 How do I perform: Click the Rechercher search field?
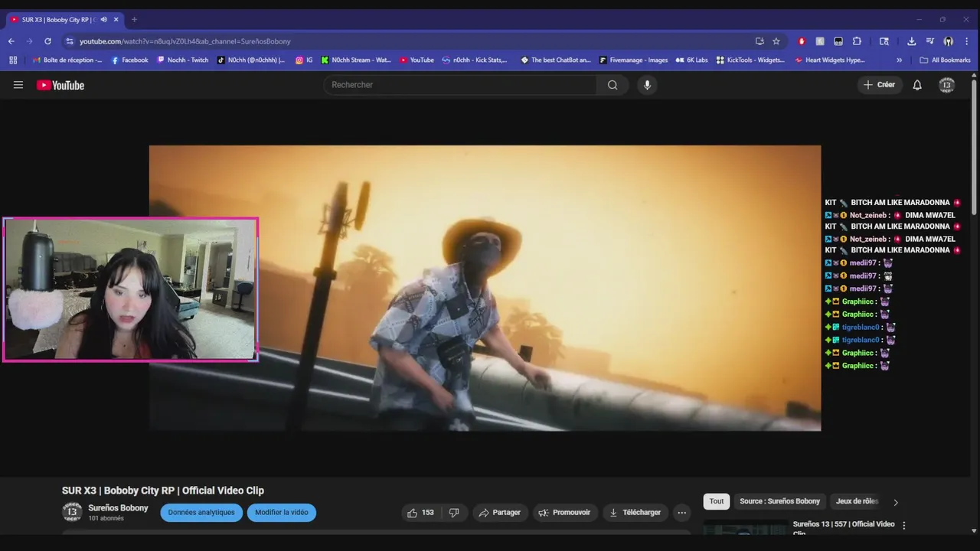461,85
